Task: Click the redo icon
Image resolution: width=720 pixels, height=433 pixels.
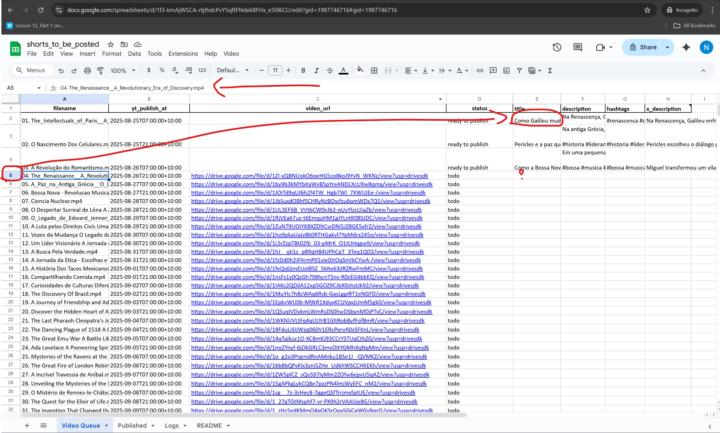Action: pyautogui.click(x=74, y=71)
